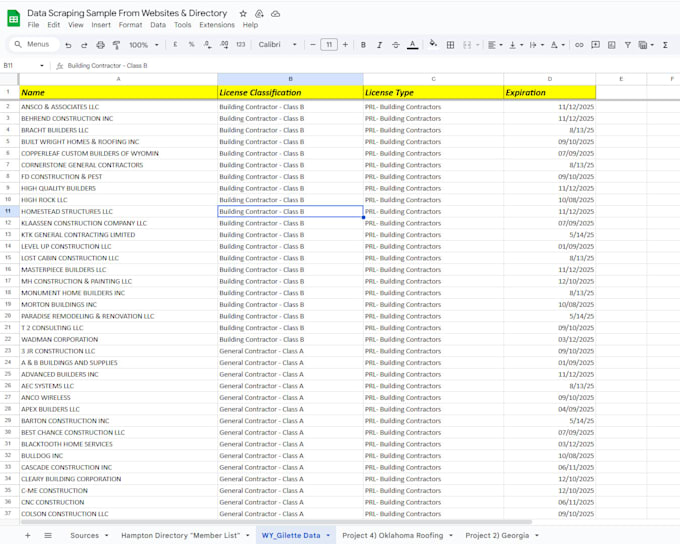Open the Calibri font dropdown
Screen dimensions: 680x544
[x=278, y=44]
